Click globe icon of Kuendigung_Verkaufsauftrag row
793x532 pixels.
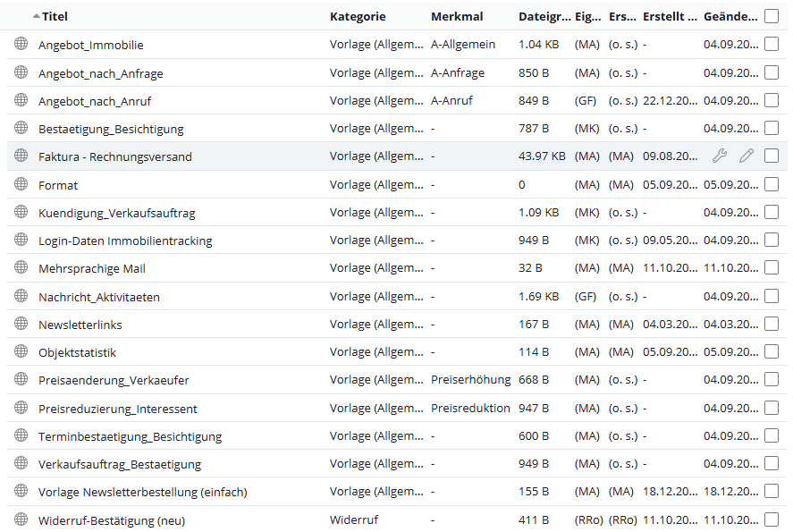tap(21, 212)
